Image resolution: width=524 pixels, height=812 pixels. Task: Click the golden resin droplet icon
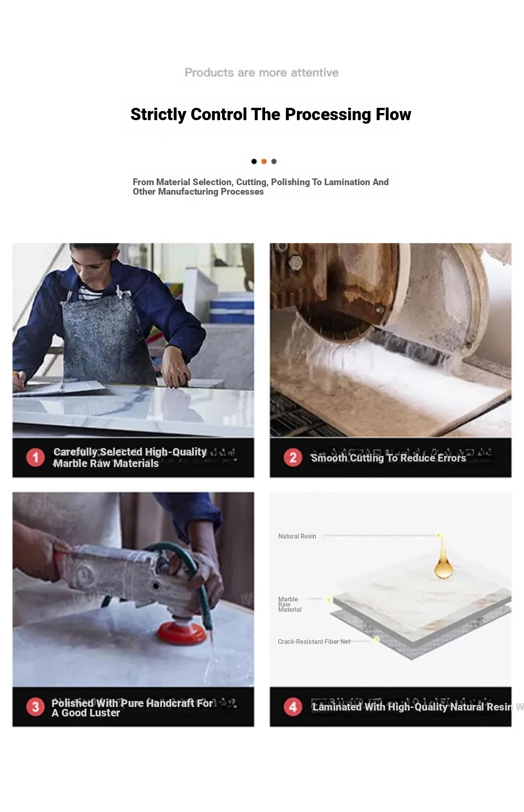[443, 559]
